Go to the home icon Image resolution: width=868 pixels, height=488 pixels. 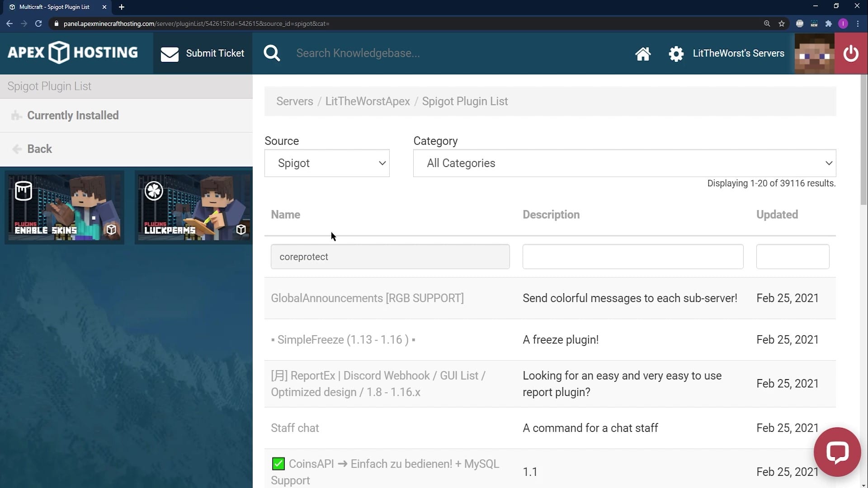[643, 54]
